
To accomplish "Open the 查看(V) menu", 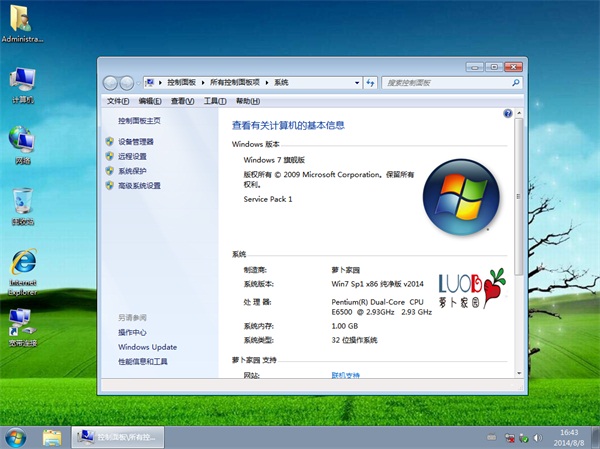I will tap(182, 101).
